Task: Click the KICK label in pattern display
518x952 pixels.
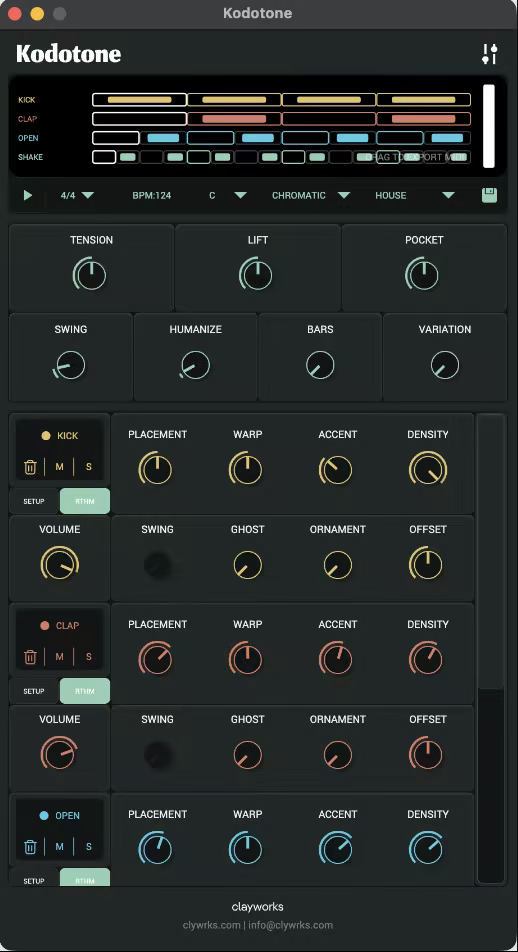Action: pos(27,100)
